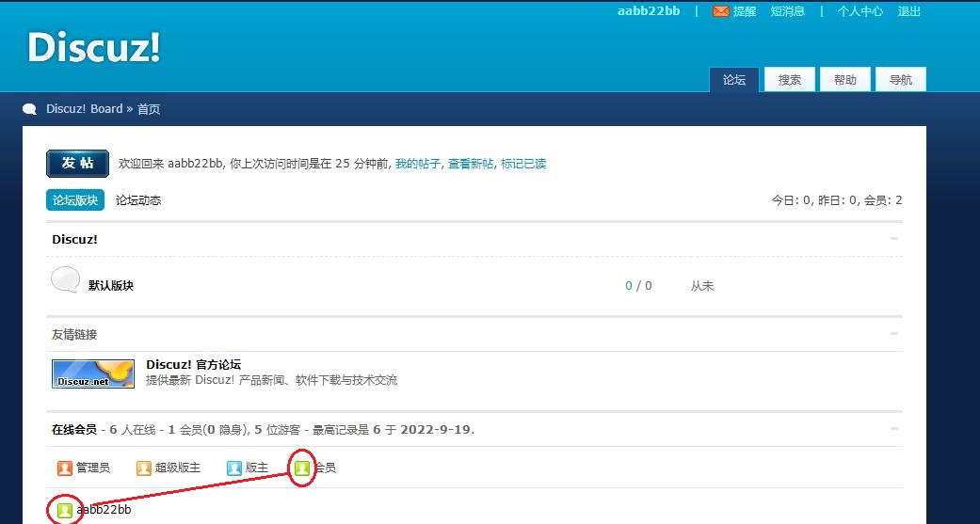980x524 pixels.
Task: Switch to the 论坛动态 tab
Action: [x=138, y=200]
